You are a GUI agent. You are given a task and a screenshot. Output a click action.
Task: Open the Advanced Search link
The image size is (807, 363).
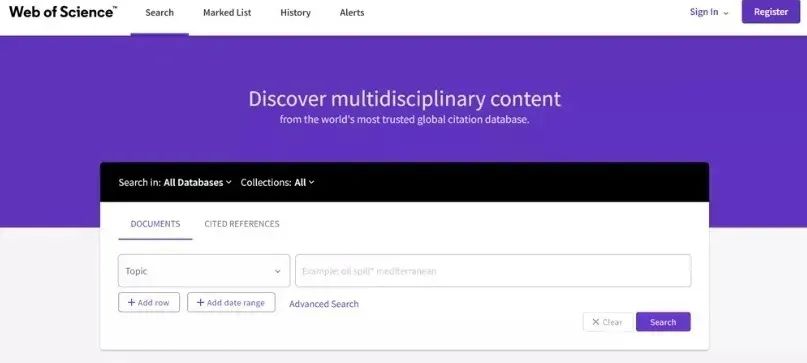click(x=324, y=304)
